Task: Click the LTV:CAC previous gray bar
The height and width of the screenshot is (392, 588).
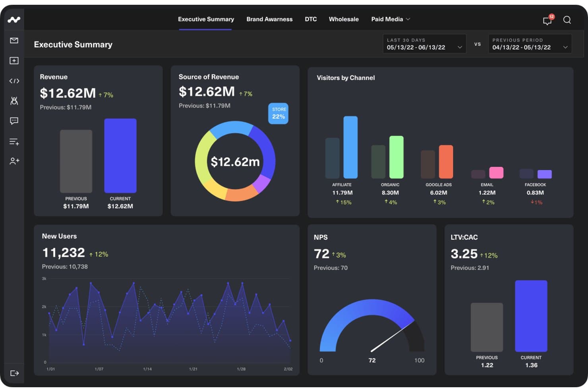Action: (x=487, y=327)
